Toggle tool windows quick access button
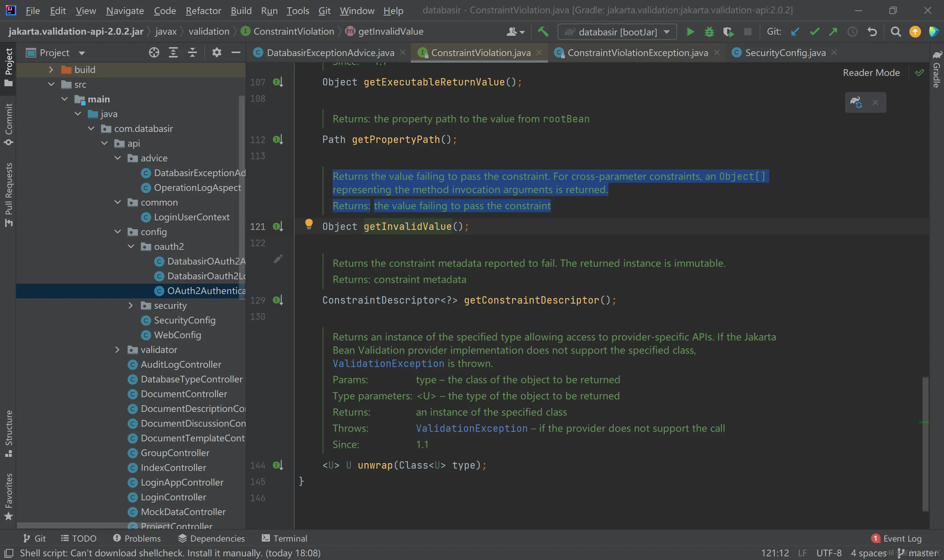This screenshot has width=944, height=560. [9, 553]
